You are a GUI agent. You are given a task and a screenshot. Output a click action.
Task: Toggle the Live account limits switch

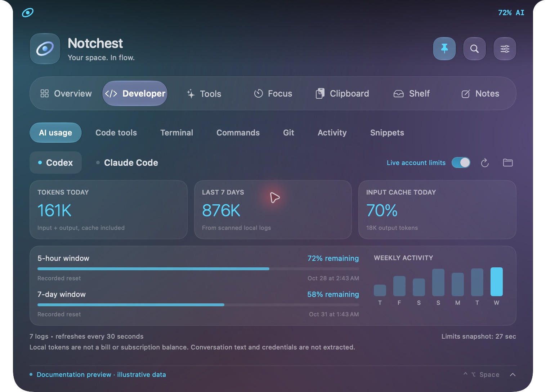pos(461,163)
